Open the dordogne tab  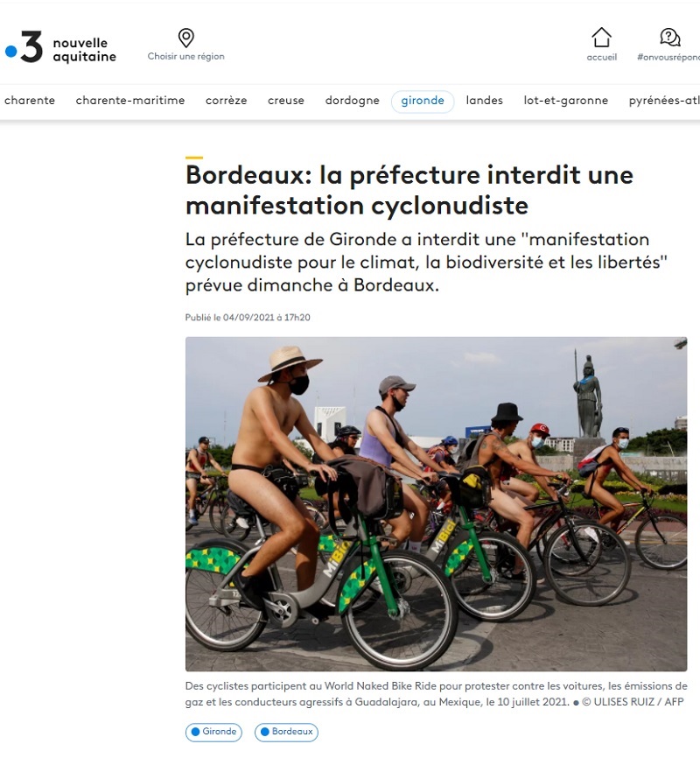tap(353, 101)
